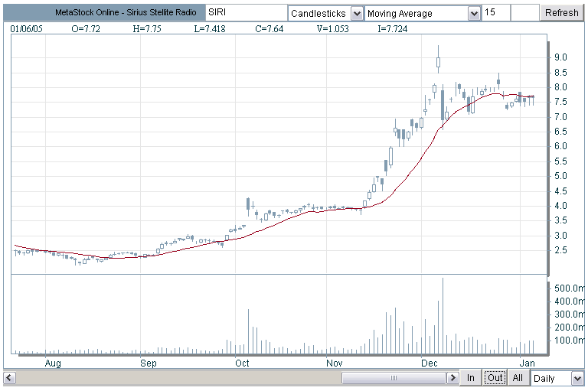Viewport: 588px width, 391px height.
Task: Click the C=7.64 close value
Action: pyautogui.click(x=269, y=29)
